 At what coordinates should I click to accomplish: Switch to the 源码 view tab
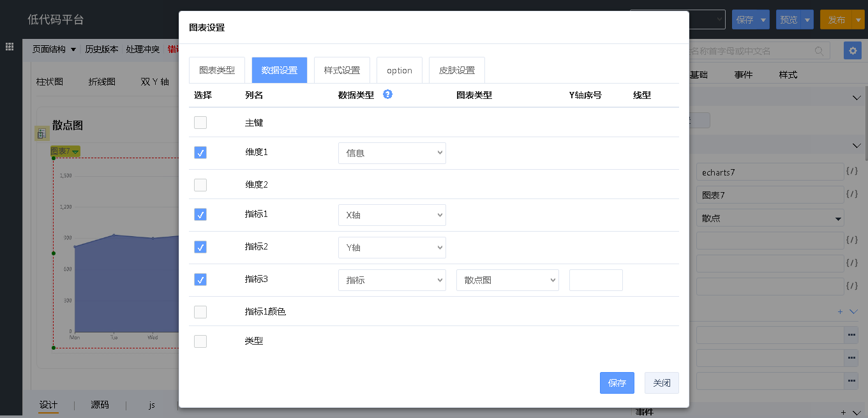point(100,405)
